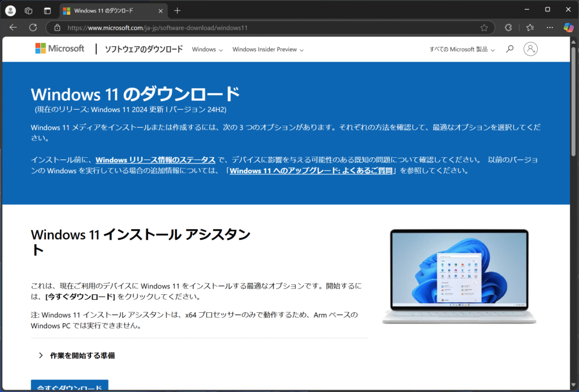
Task: Click the Windows 11 laptop image
Action: 459,277
